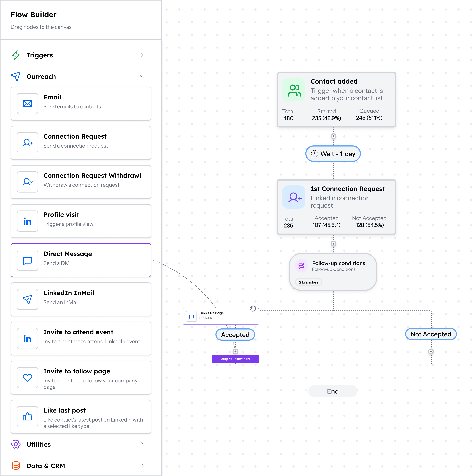Click the Drop to insert here zone
The image size is (476, 476).
[x=235, y=359]
